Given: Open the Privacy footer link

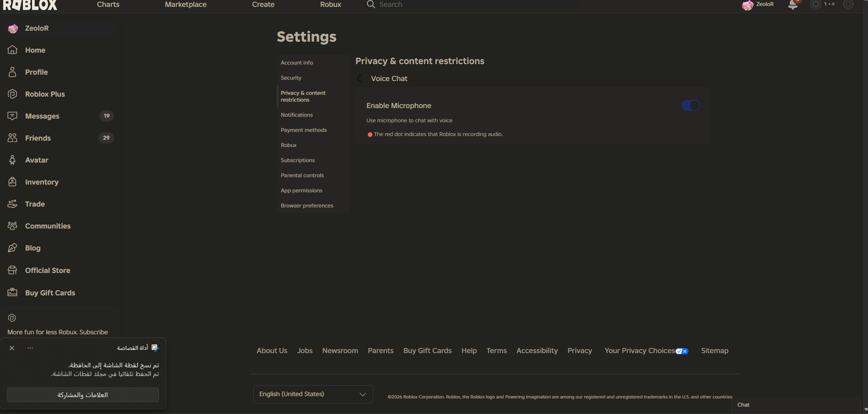Looking at the screenshot, I should click(580, 351).
